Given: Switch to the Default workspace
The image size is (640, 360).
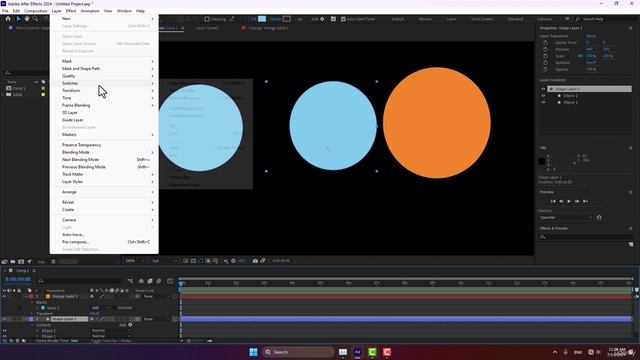Looking at the screenshot, I should click(398, 19).
